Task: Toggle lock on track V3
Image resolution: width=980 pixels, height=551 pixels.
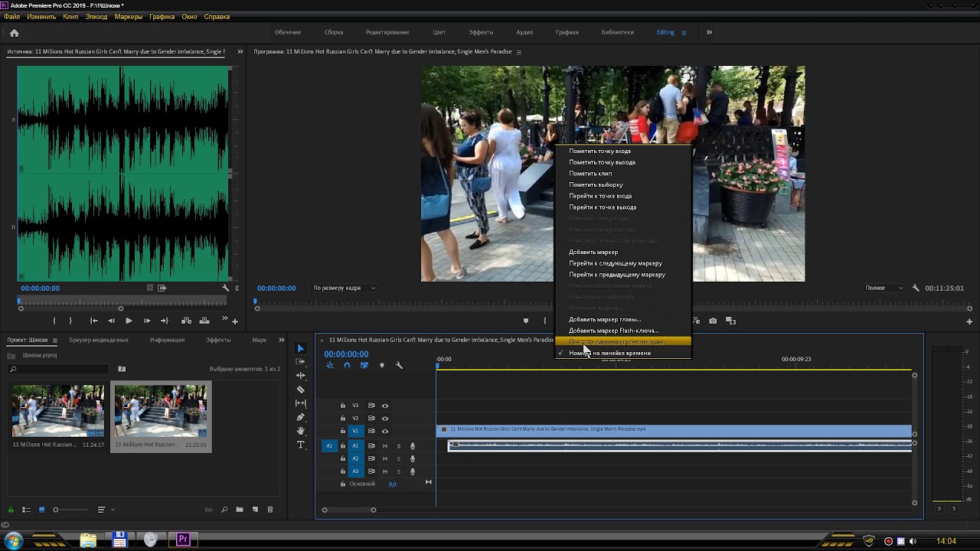Action: coord(343,406)
